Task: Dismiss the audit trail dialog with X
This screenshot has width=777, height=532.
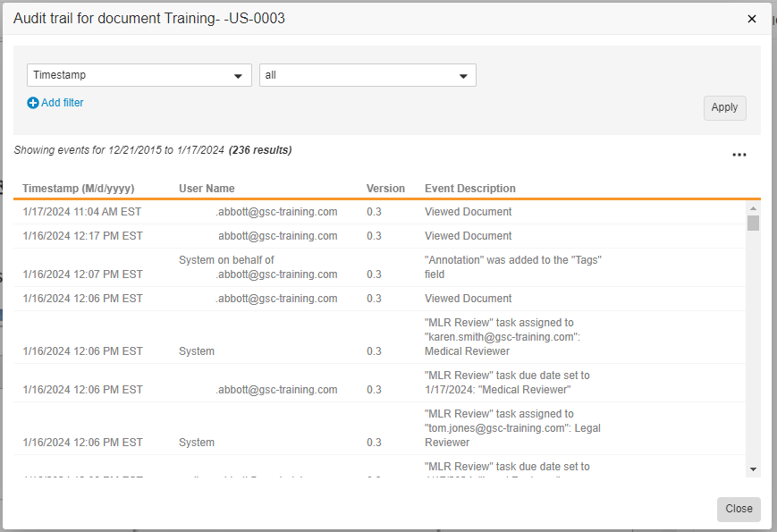Action: pyautogui.click(x=751, y=19)
